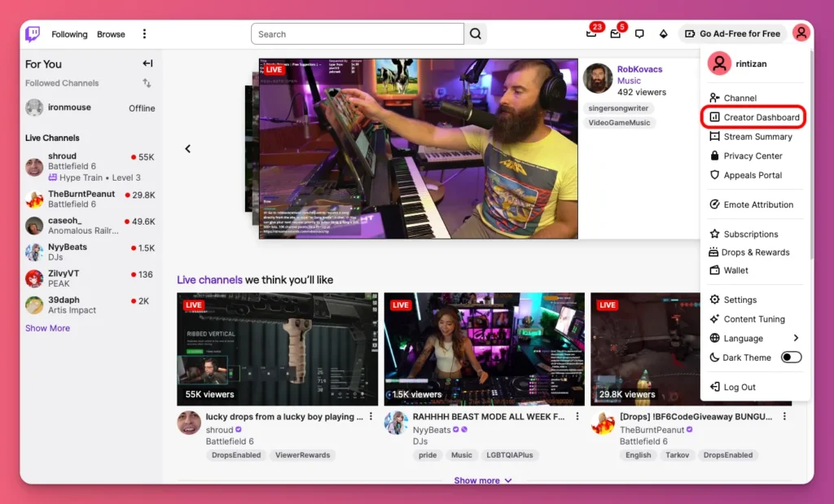834x504 pixels.
Task: Select ZilvyVT in Live Channels list
Action: (x=90, y=278)
